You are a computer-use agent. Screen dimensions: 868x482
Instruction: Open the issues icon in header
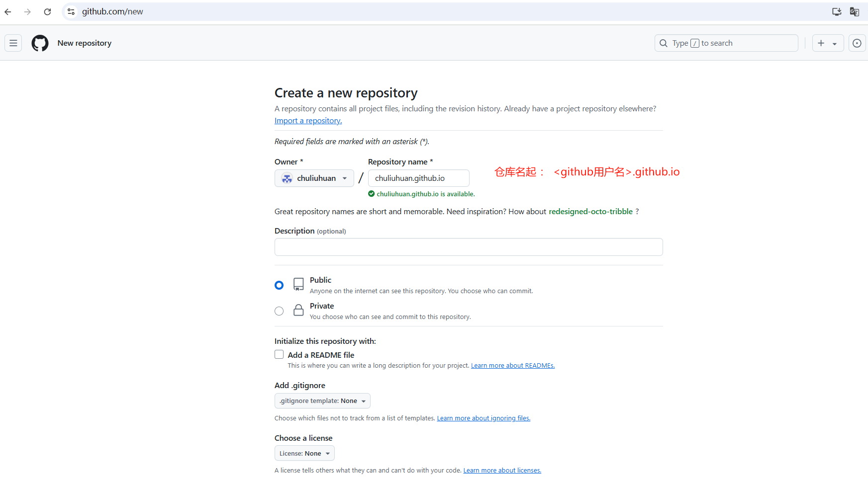point(857,43)
